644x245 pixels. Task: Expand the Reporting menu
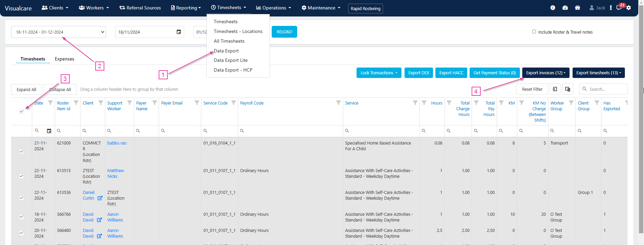pyautogui.click(x=186, y=8)
